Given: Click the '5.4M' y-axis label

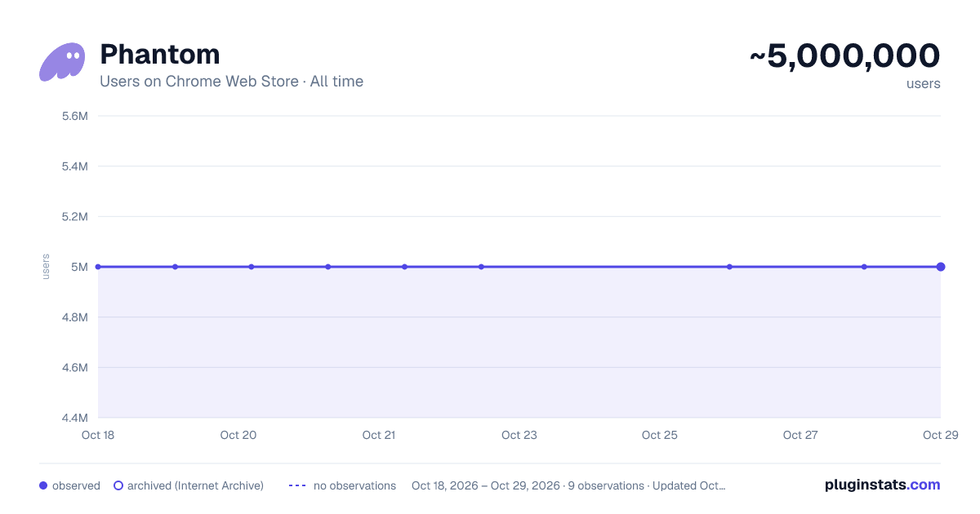Looking at the screenshot, I should tap(74, 166).
